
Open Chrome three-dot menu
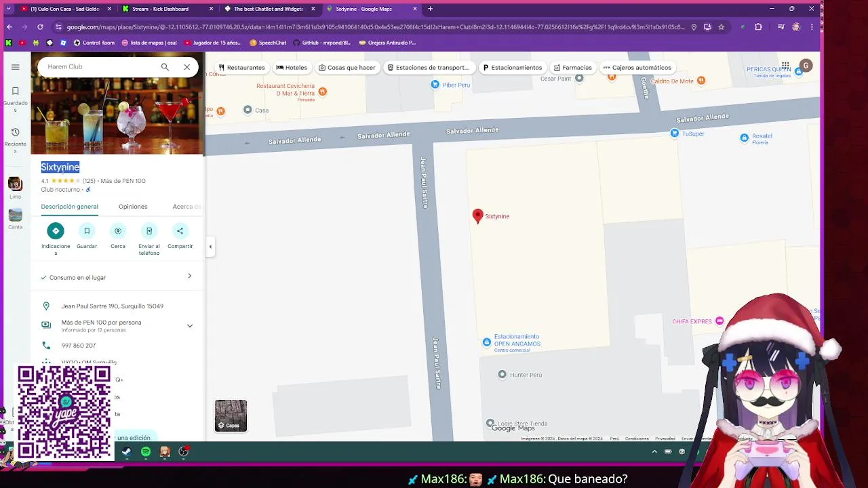click(812, 27)
